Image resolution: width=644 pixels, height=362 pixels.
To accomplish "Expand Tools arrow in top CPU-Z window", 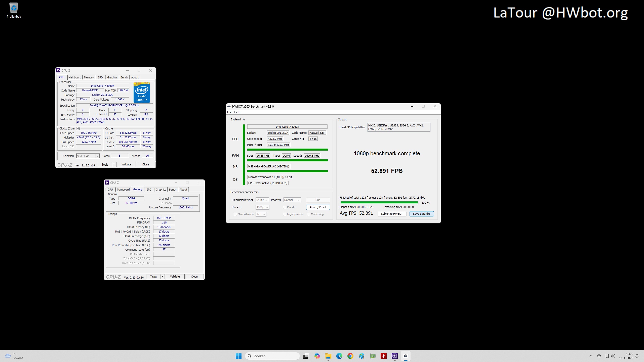I will pyautogui.click(x=114, y=164).
